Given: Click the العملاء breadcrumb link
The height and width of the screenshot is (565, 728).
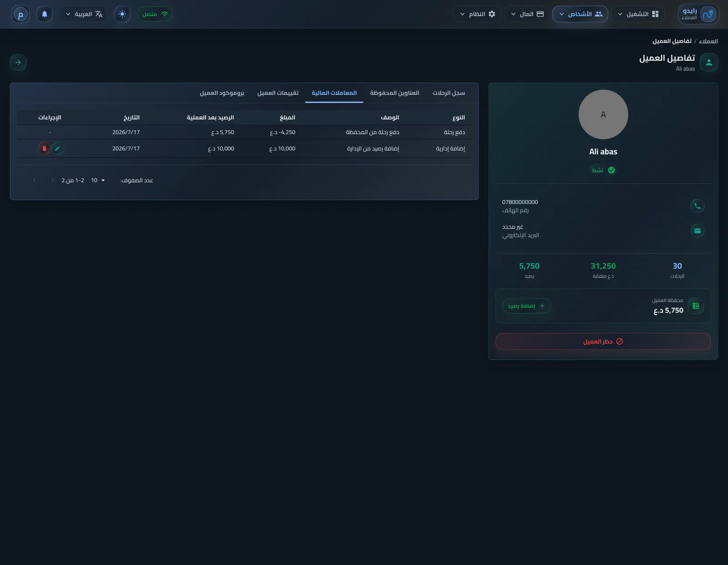Looking at the screenshot, I should (x=708, y=41).
